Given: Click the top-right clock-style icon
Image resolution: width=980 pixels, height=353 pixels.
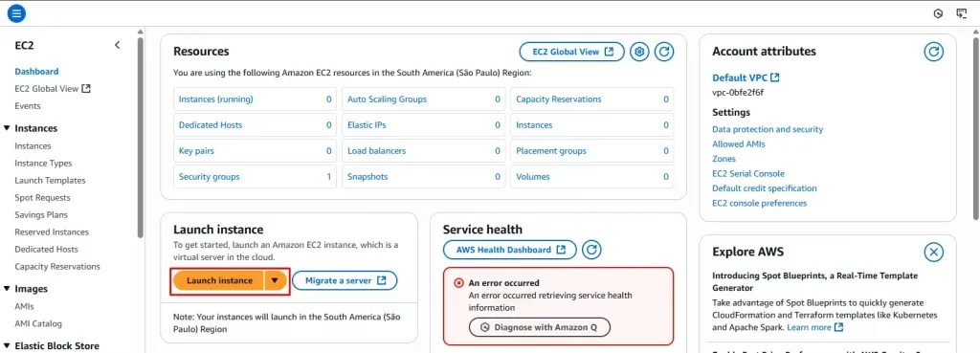Looking at the screenshot, I should coord(938,13).
